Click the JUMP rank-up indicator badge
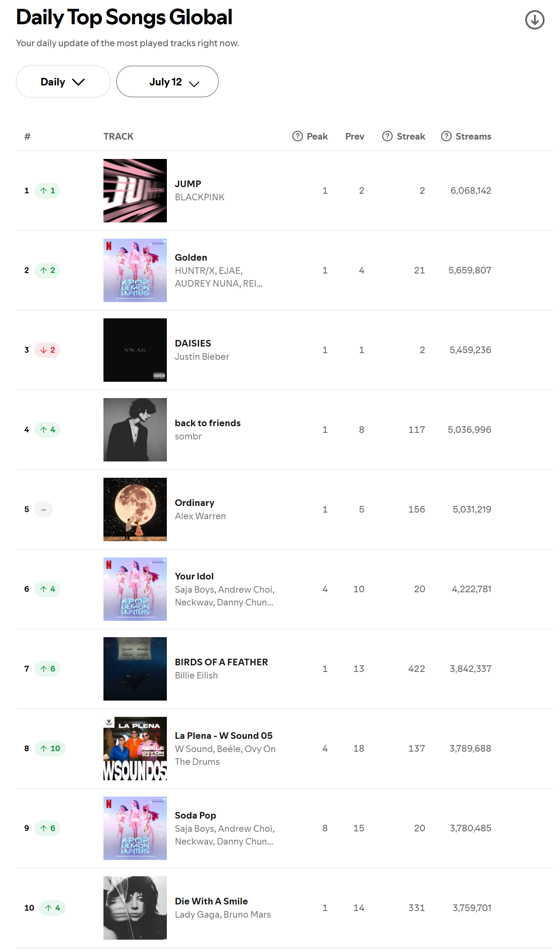560x952 pixels. pyautogui.click(x=48, y=191)
